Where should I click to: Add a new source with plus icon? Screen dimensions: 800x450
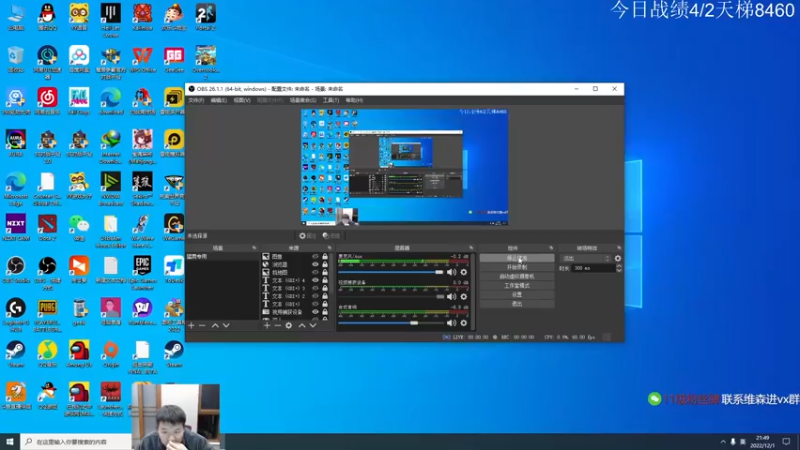[267, 325]
